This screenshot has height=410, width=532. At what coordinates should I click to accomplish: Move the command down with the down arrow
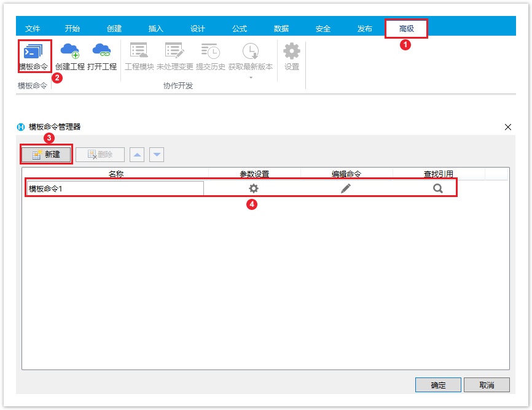tap(157, 155)
